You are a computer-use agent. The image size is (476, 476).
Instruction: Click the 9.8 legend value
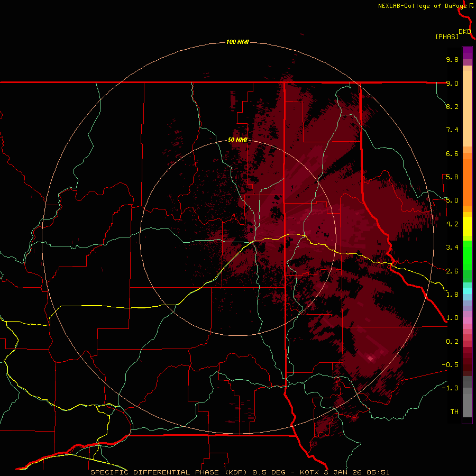pos(452,59)
